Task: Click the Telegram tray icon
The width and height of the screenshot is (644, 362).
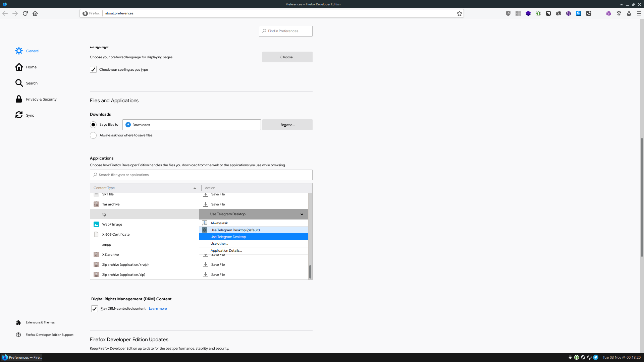Action: tap(596, 357)
